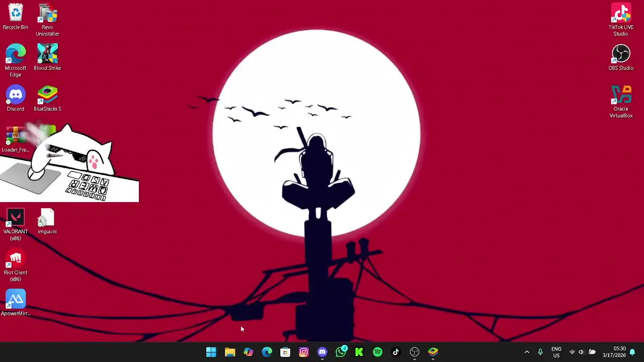Open WhatsApp from the taskbar

pos(341,352)
